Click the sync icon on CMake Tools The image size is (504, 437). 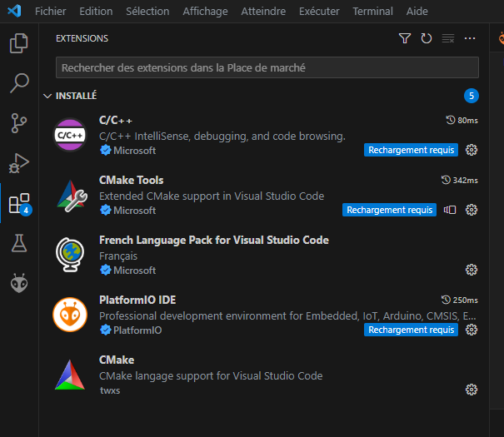pos(450,210)
